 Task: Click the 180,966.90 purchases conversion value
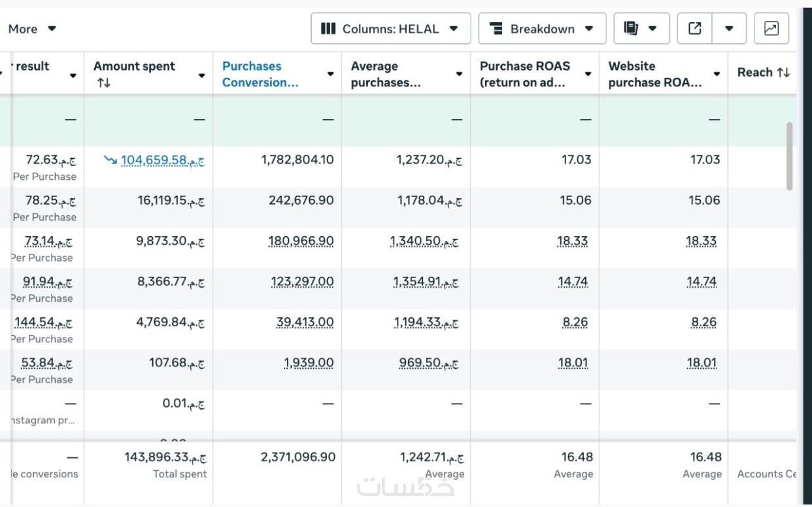pos(301,241)
